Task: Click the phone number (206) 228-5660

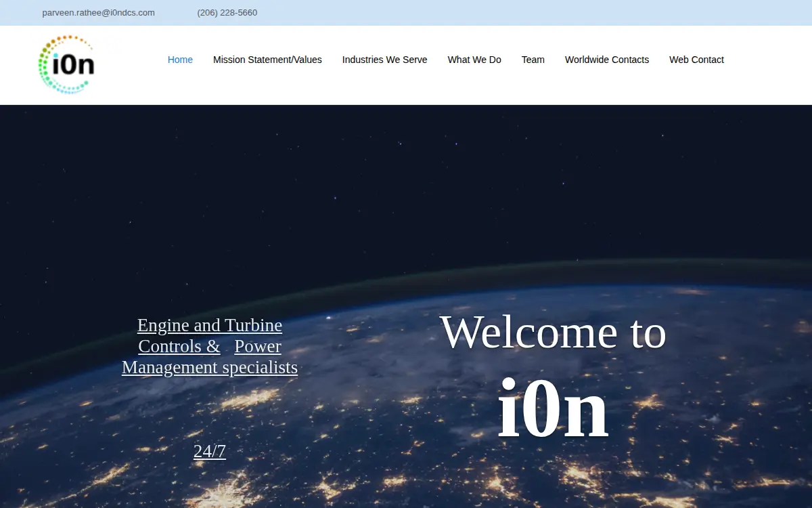Action: point(227,13)
